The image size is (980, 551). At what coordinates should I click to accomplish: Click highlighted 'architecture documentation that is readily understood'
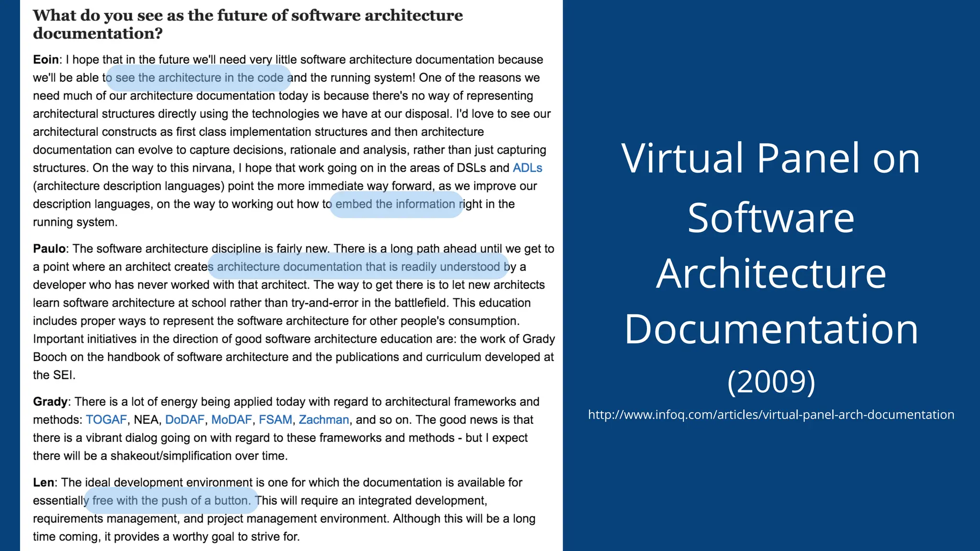(358, 266)
